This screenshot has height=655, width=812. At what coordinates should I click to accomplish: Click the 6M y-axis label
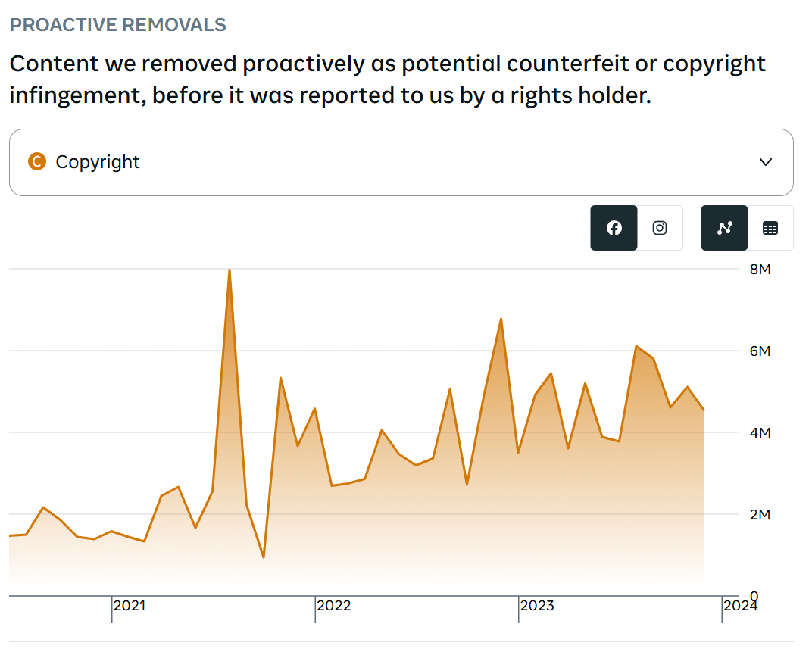[x=760, y=351]
